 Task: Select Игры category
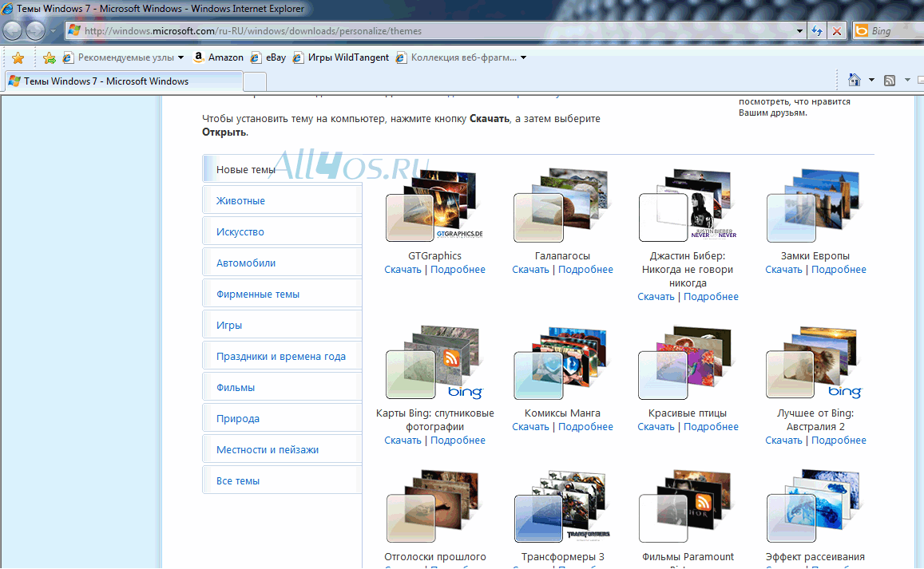pyautogui.click(x=283, y=325)
